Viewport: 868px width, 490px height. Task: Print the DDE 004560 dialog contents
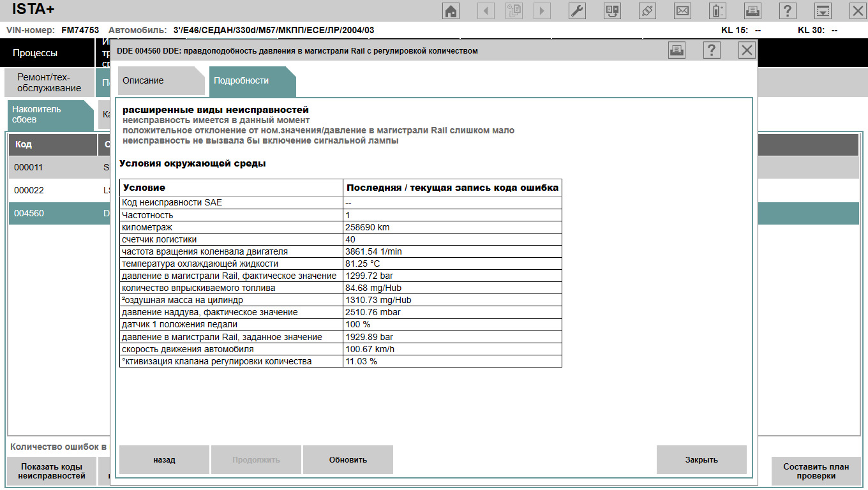click(677, 51)
